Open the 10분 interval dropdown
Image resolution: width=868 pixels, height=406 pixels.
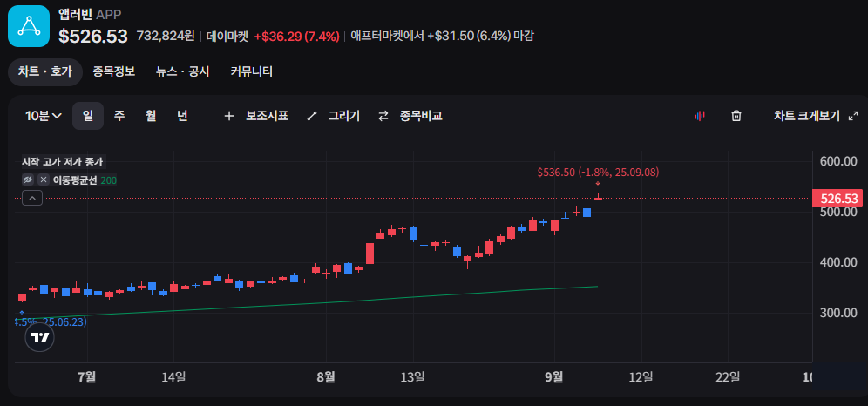pyautogui.click(x=44, y=116)
